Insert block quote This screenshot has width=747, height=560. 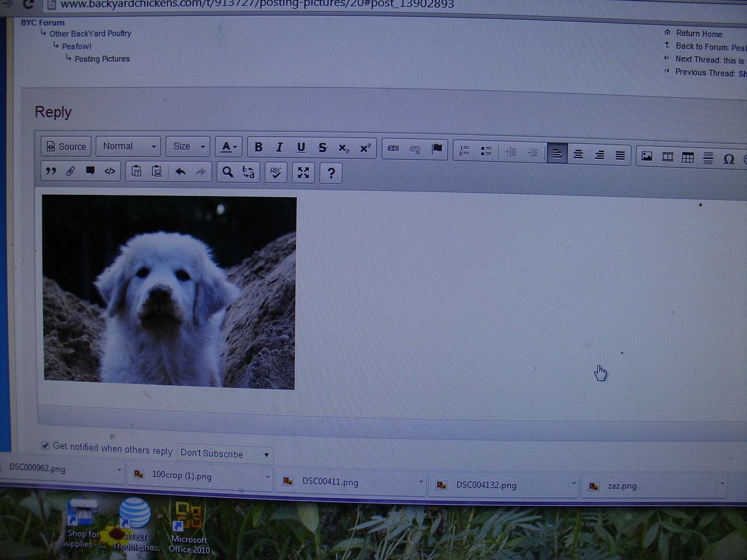pyautogui.click(x=51, y=171)
